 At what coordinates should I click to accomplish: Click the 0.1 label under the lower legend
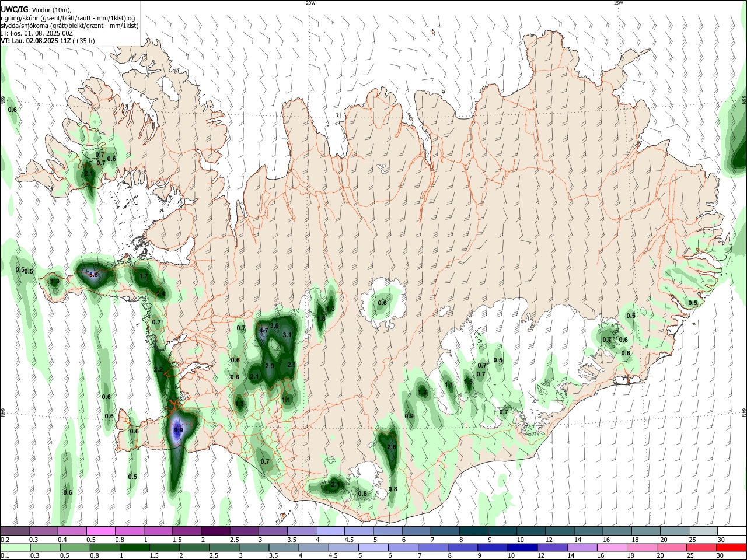[5, 555]
